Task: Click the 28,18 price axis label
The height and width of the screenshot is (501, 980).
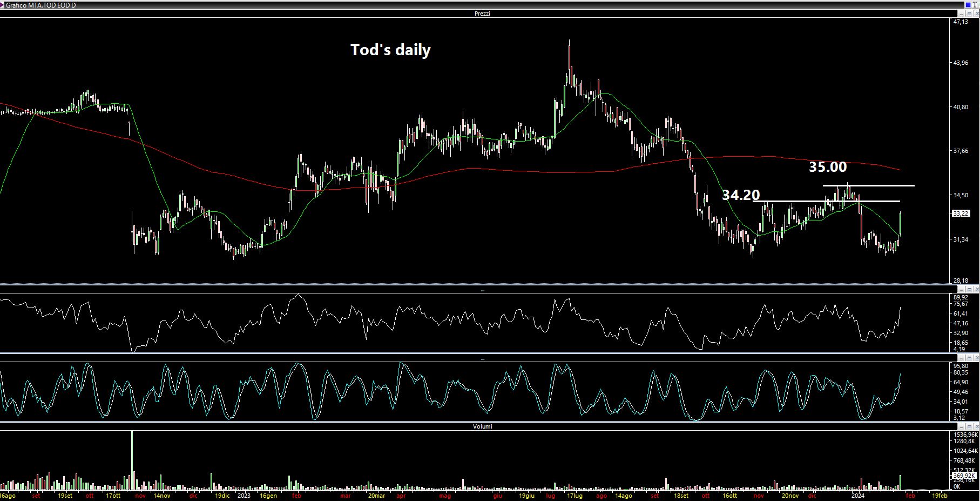Action: point(961,280)
